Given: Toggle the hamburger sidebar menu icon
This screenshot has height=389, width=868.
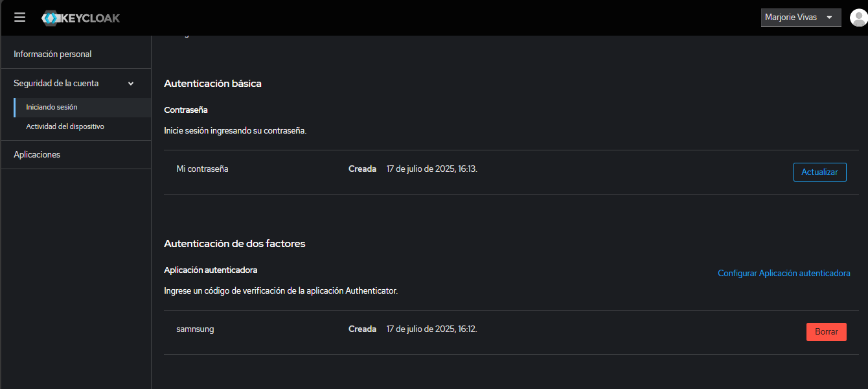Looking at the screenshot, I should point(19,18).
